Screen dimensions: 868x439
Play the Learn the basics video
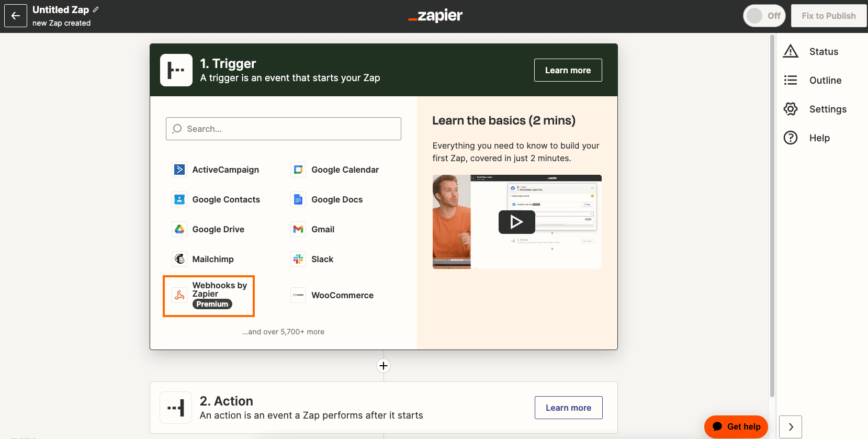516,222
